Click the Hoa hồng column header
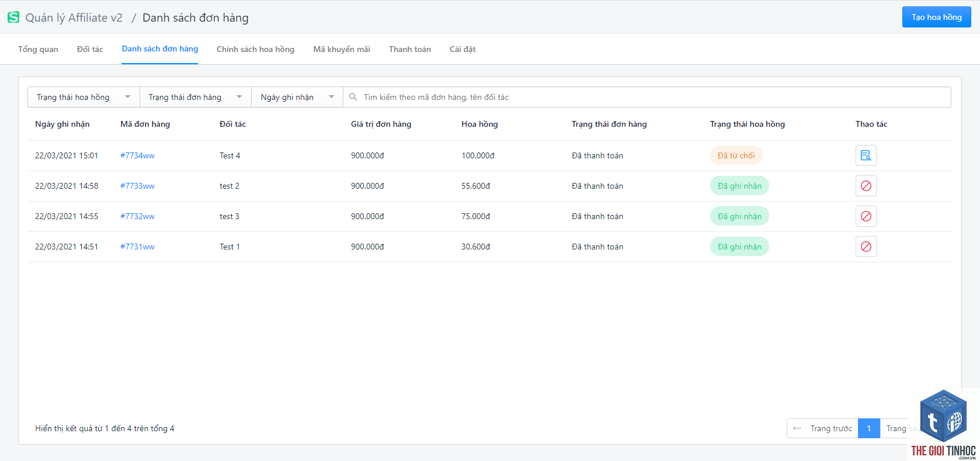 tap(479, 124)
